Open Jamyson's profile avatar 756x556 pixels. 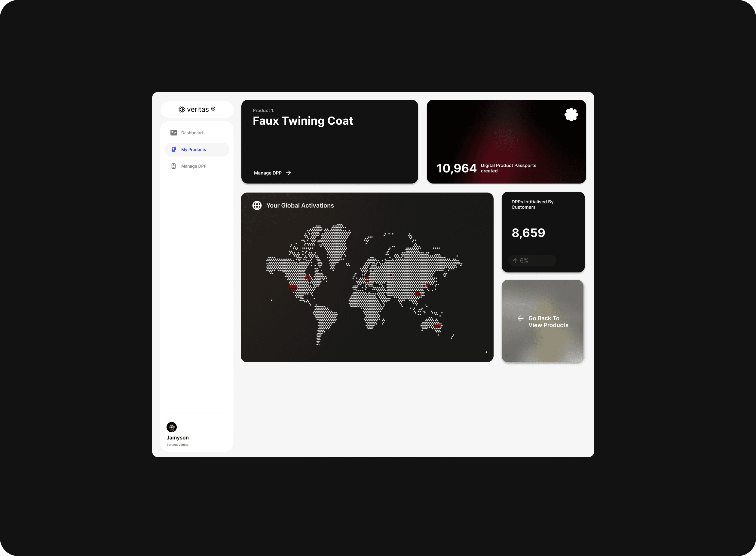(171, 427)
